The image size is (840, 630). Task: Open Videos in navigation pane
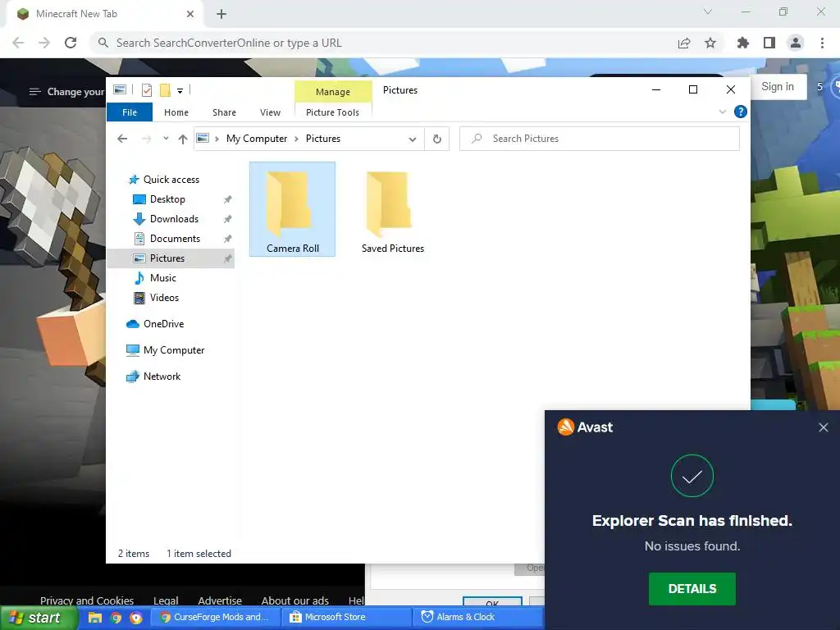click(x=164, y=298)
